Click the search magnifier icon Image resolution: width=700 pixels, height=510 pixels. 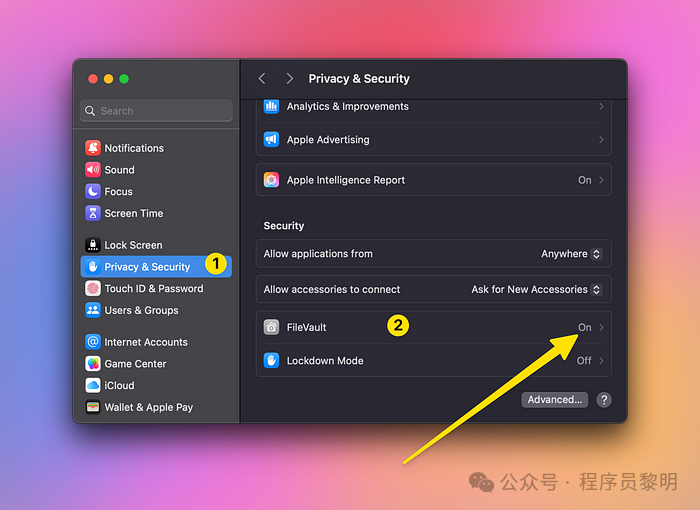tap(90, 111)
